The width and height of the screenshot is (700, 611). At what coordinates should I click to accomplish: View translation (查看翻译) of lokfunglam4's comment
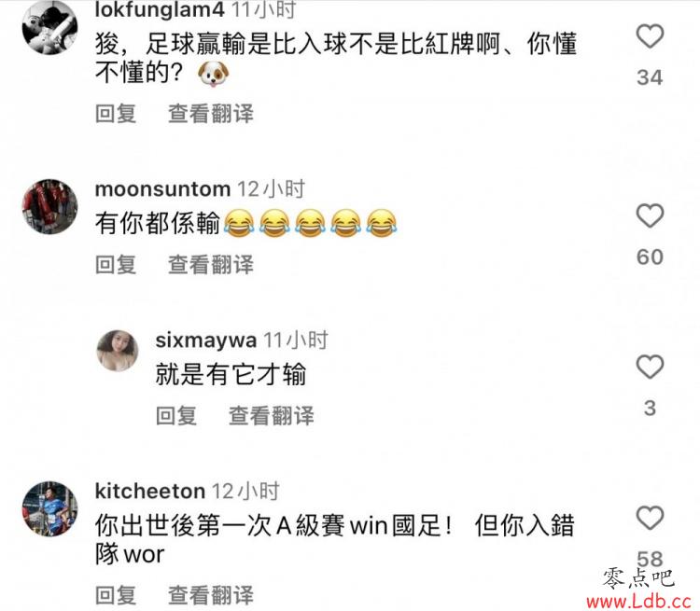tap(211, 114)
